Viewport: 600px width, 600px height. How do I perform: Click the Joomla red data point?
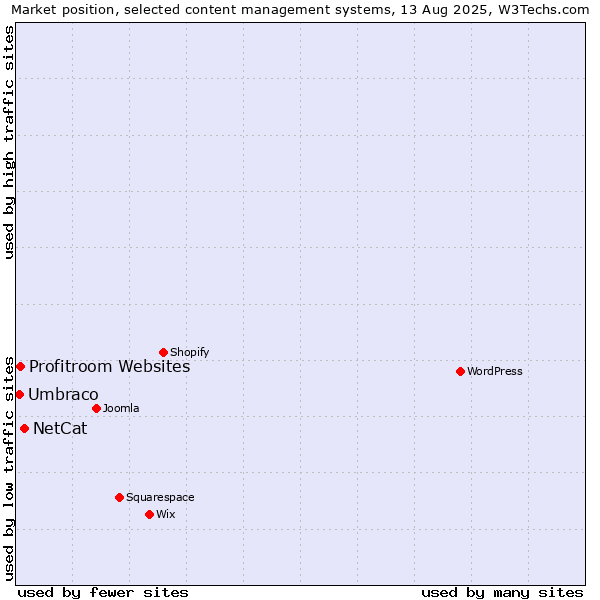[x=96, y=409]
